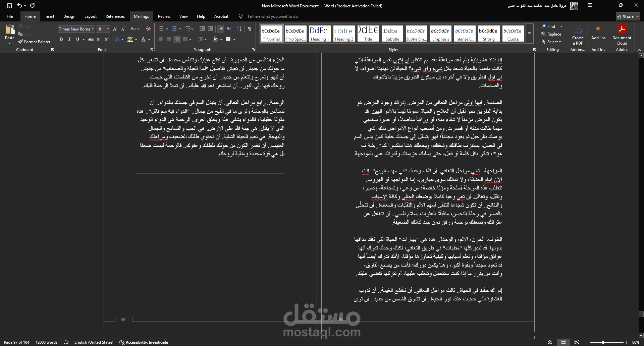Set Right-to-Left text direction
Viewport: 644px width, 346px height.
[228, 29]
